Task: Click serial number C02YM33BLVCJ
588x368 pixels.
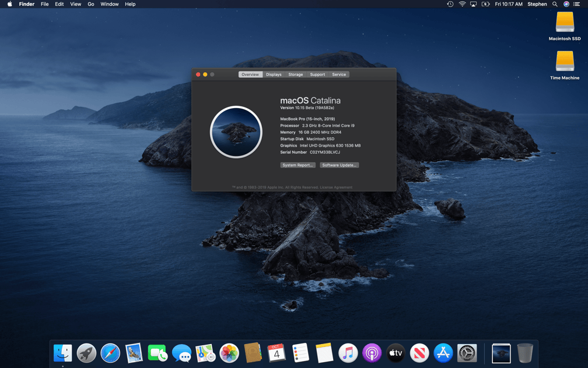Action: [x=325, y=152]
